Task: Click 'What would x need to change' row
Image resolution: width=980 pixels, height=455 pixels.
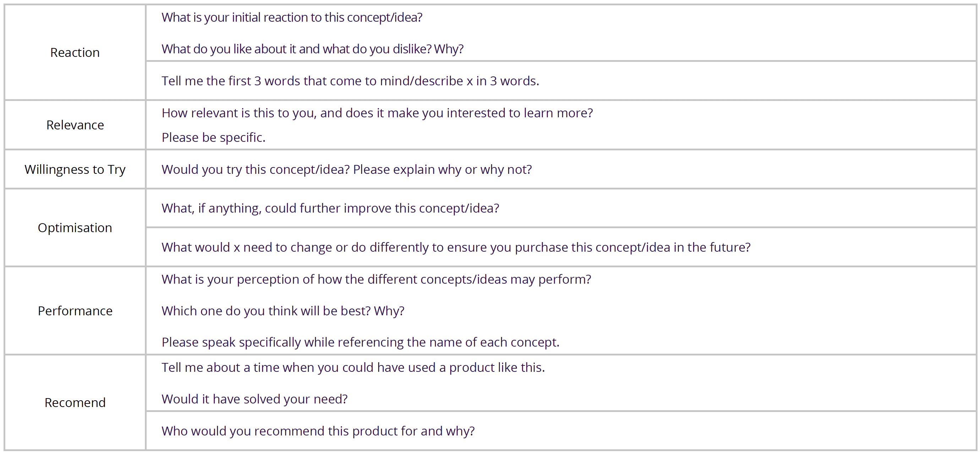Action: (x=561, y=247)
